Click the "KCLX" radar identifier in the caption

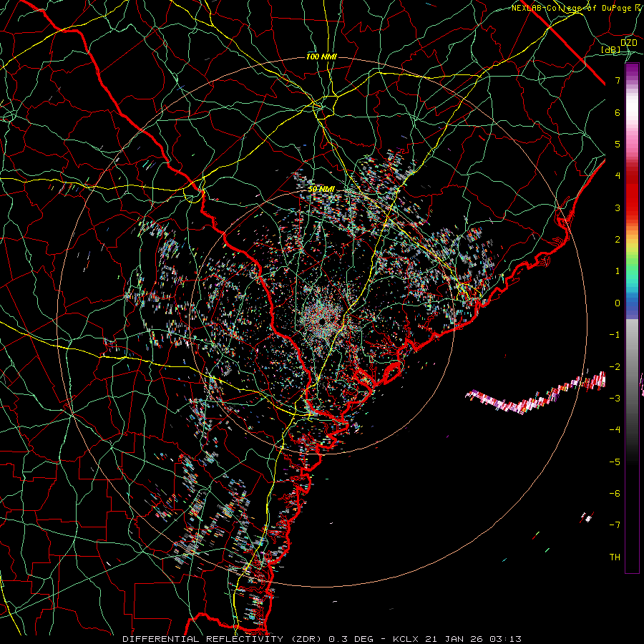pos(406,639)
